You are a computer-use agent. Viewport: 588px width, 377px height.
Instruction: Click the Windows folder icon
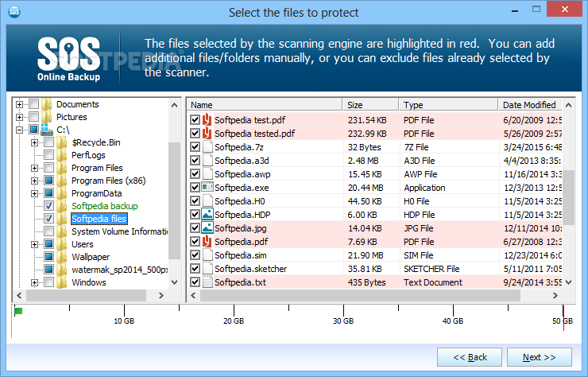(x=61, y=282)
